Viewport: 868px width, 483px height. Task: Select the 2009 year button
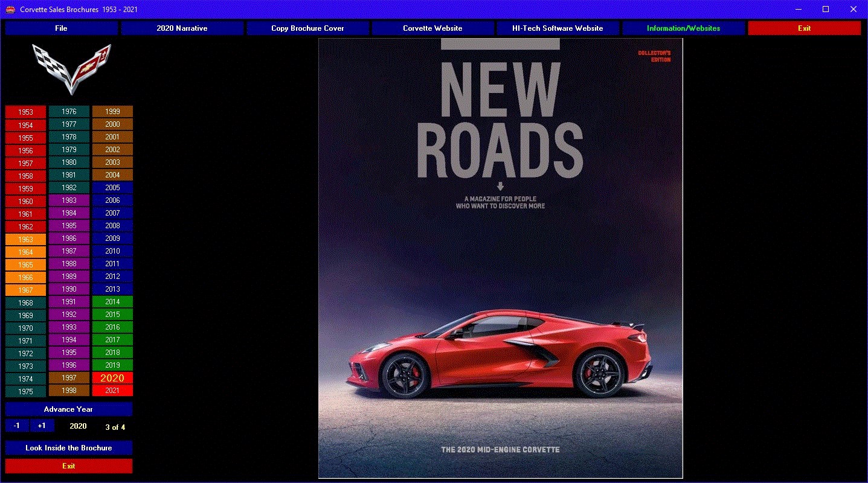click(x=112, y=238)
